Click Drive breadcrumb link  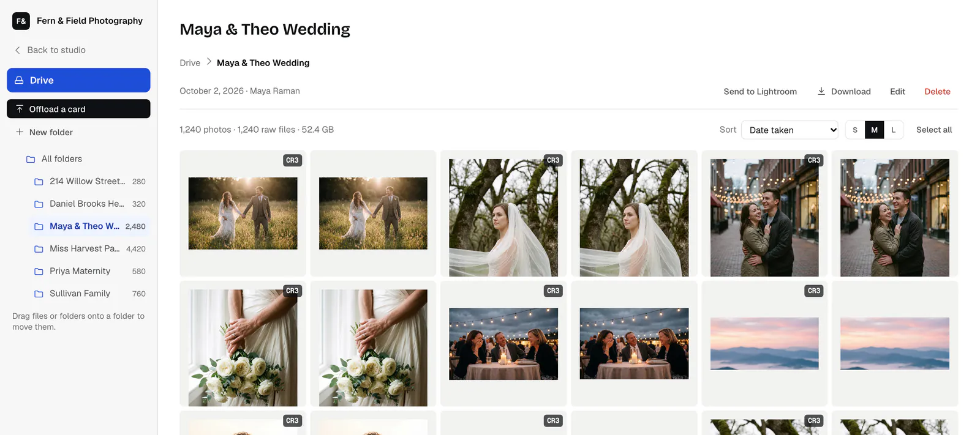tap(190, 63)
